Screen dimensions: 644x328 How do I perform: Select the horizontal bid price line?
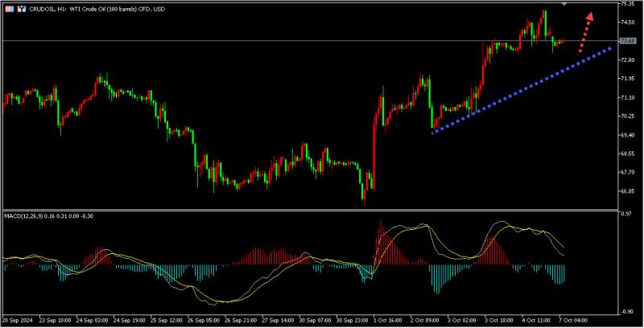310,40
